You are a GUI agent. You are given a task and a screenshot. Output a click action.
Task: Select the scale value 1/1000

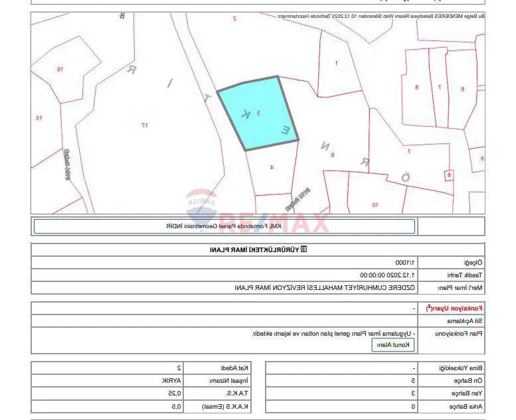[405, 263]
